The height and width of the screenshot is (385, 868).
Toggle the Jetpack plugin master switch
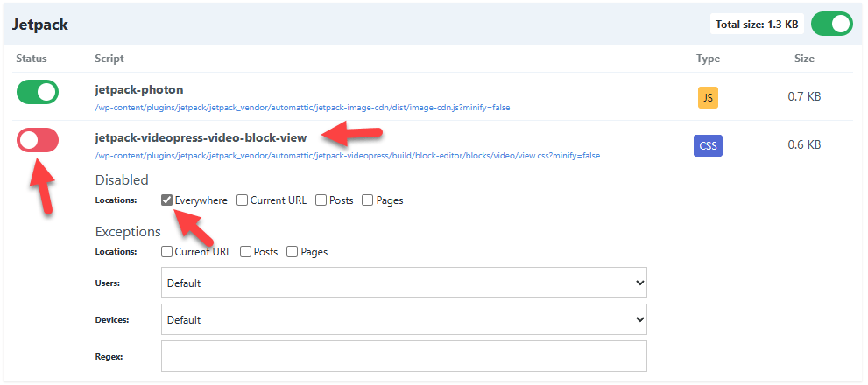[831, 24]
